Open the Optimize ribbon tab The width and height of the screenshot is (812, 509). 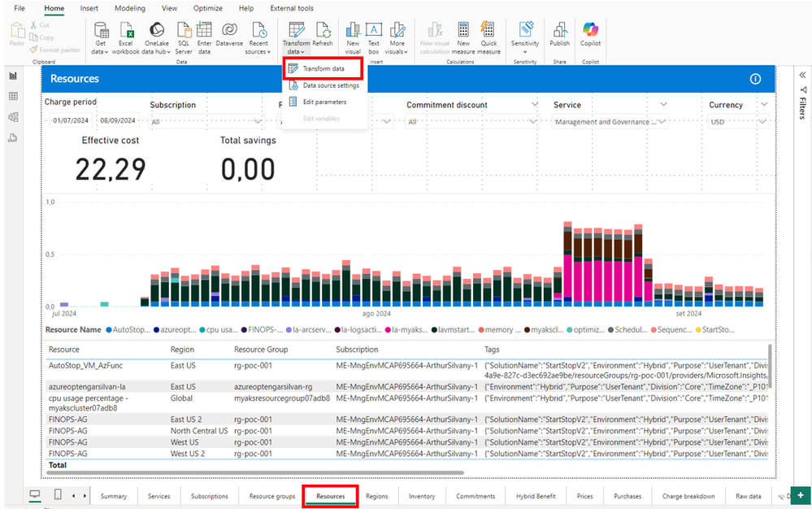pyautogui.click(x=207, y=8)
